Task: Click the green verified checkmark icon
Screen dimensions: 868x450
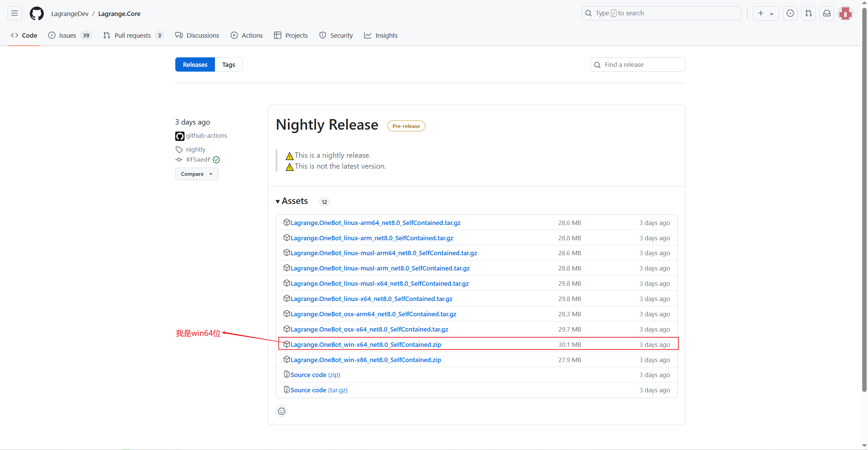Action: tap(216, 160)
